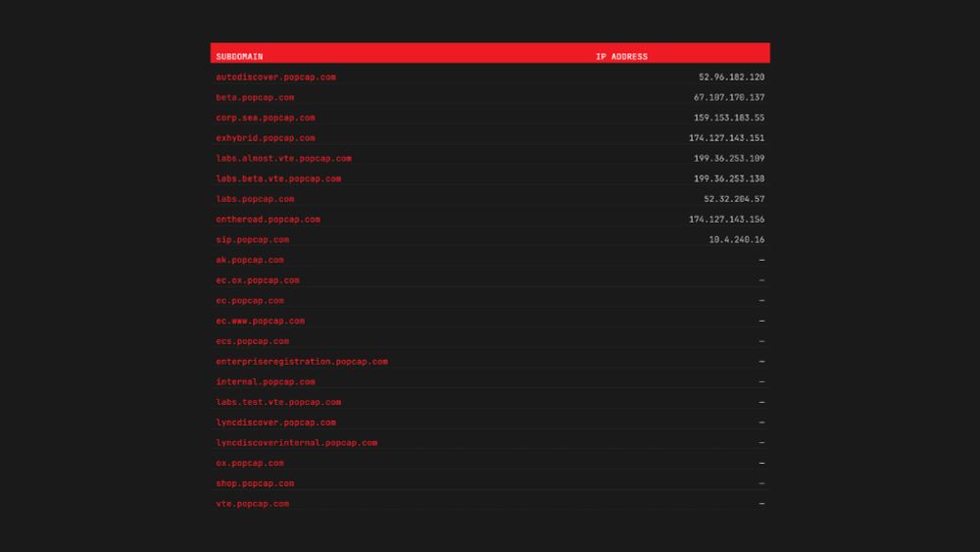Visit the lyncdiscover.popcap.com subdomain

[275, 423]
